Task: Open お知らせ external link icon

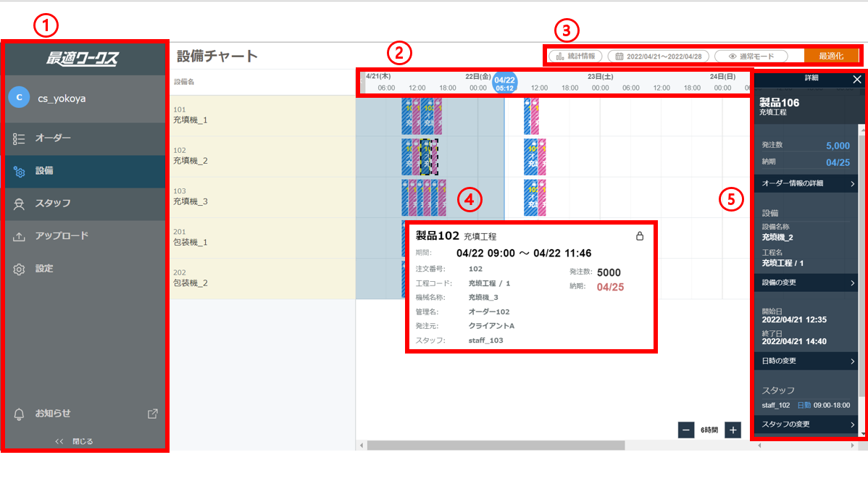Action: [152, 414]
